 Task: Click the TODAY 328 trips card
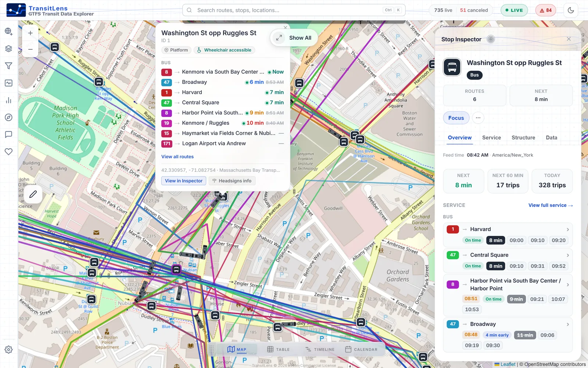coord(552,181)
